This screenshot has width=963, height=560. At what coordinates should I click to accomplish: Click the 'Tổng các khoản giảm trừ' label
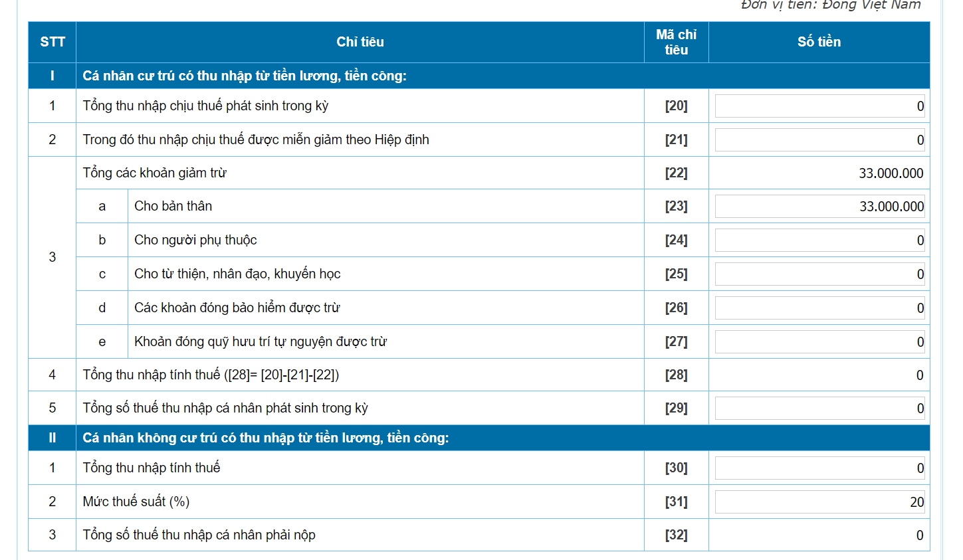click(x=155, y=173)
